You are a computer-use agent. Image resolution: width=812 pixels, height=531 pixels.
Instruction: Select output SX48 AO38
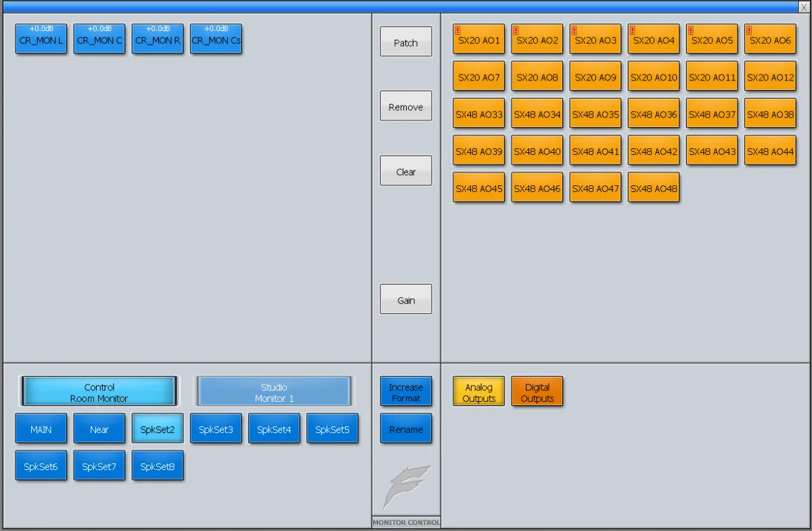pyautogui.click(x=770, y=114)
